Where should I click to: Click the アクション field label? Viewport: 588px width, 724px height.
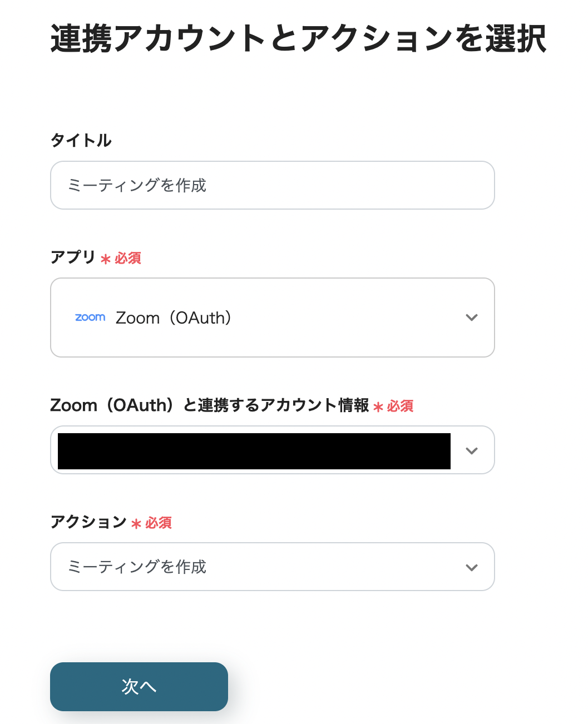[88, 522]
